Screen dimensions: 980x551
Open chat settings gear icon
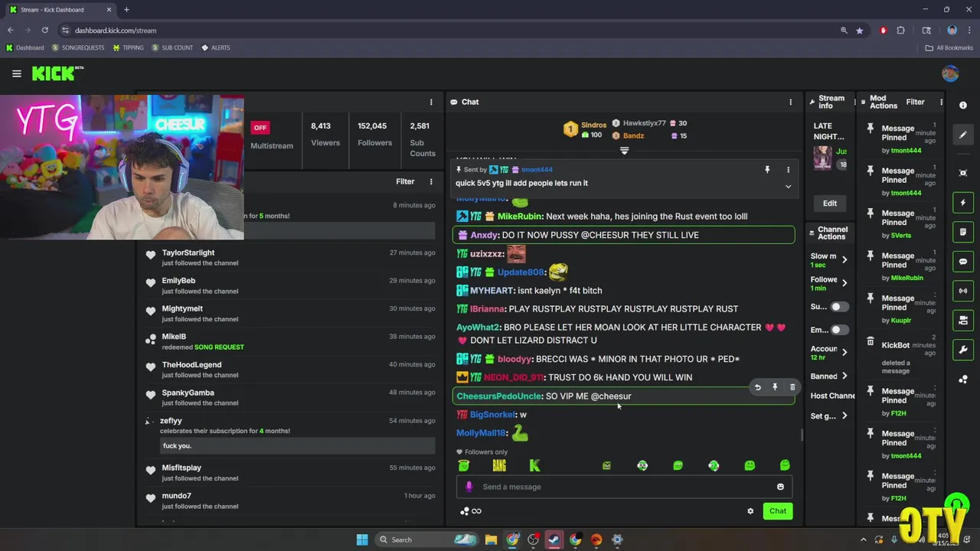(x=750, y=511)
